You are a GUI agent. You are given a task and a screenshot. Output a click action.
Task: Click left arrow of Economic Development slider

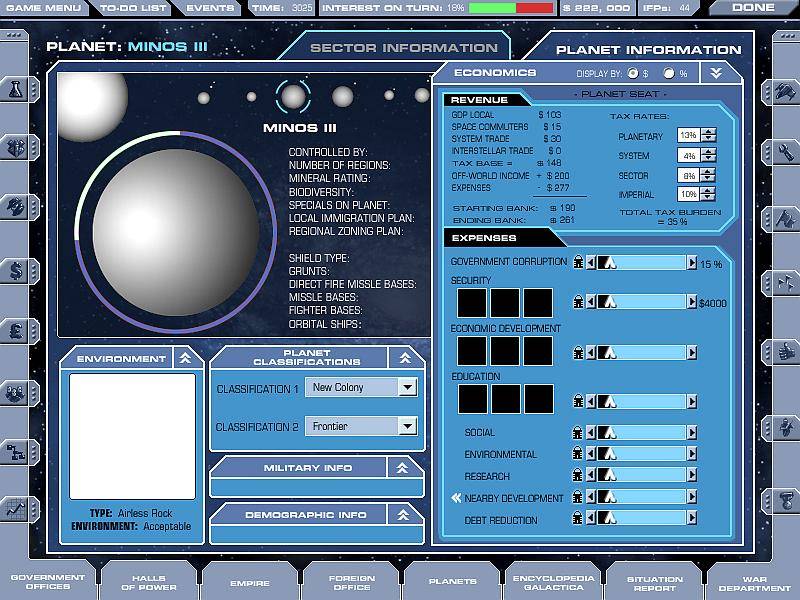591,352
